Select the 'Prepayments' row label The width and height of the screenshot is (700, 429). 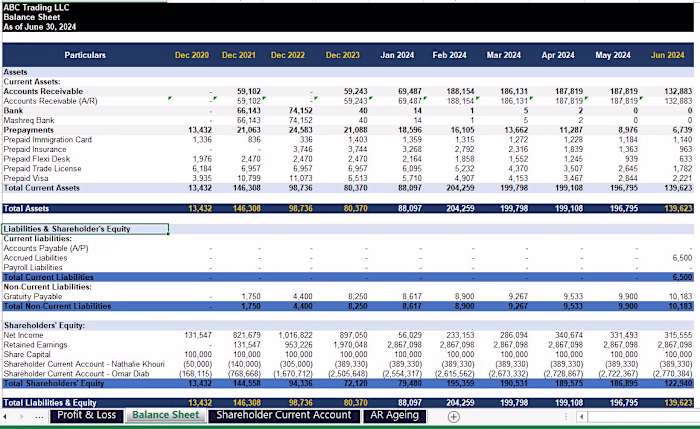(x=28, y=130)
